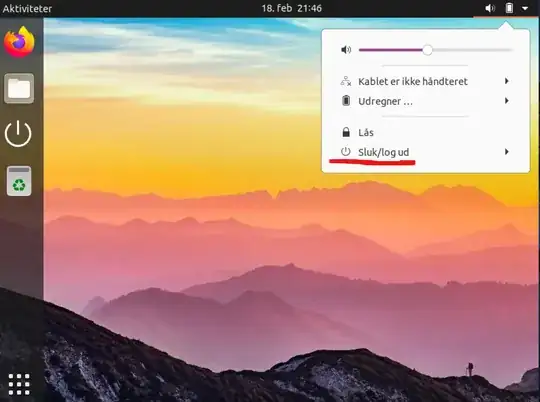Launch the Files manager from dock
Image resolution: width=540 pixels, height=402 pixels.
pyautogui.click(x=19, y=88)
